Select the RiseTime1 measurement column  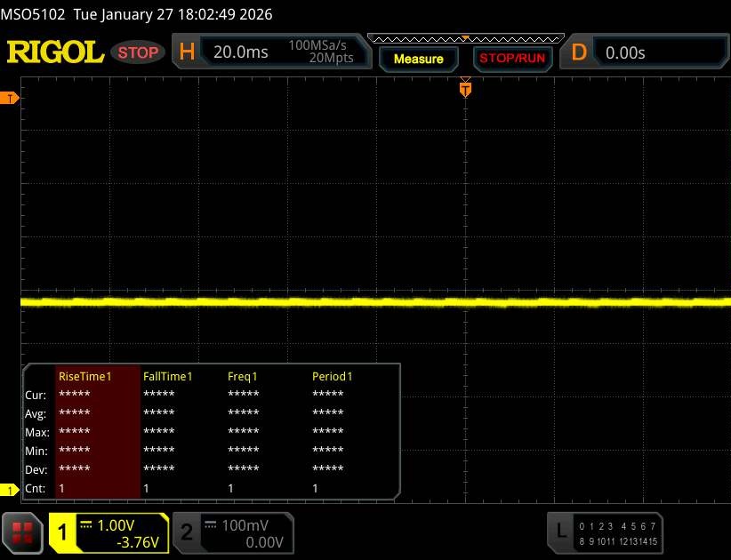coord(84,376)
